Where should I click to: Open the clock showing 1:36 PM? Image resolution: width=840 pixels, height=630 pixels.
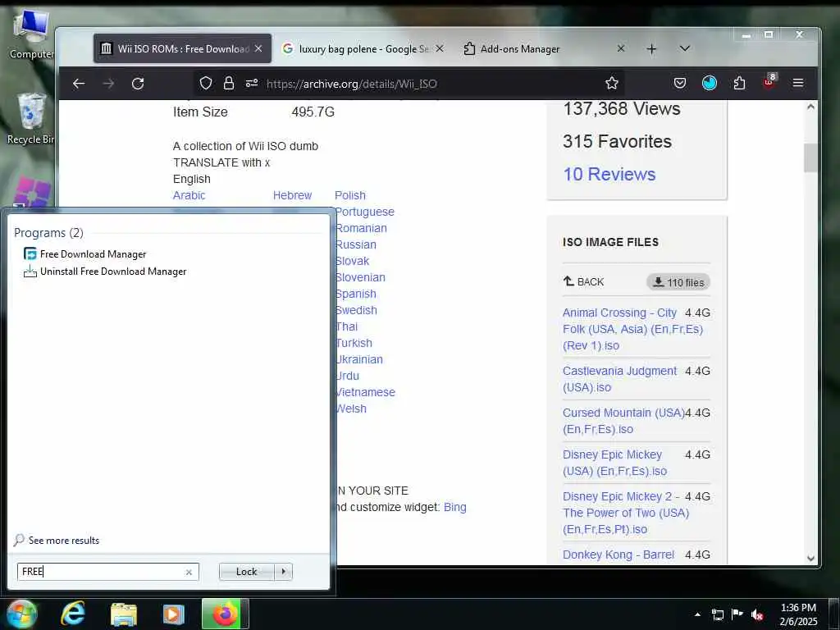[798, 614]
